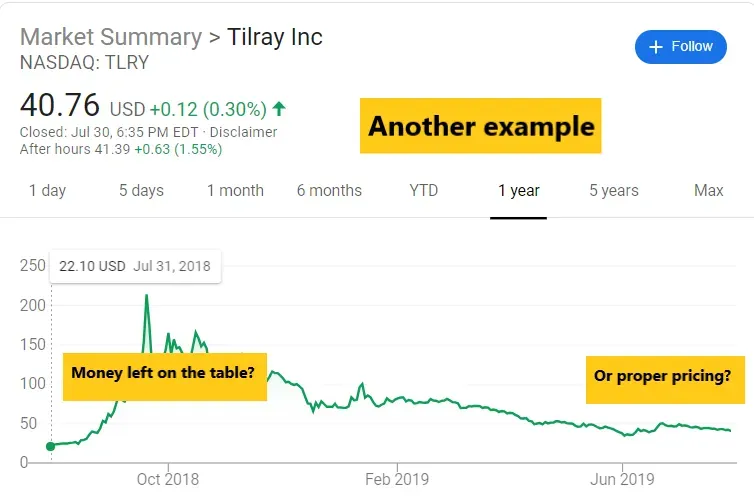This screenshot has height=501, width=754.
Task: Click the Market Summary breadcrumb link
Action: pyautogui.click(x=110, y=38)
